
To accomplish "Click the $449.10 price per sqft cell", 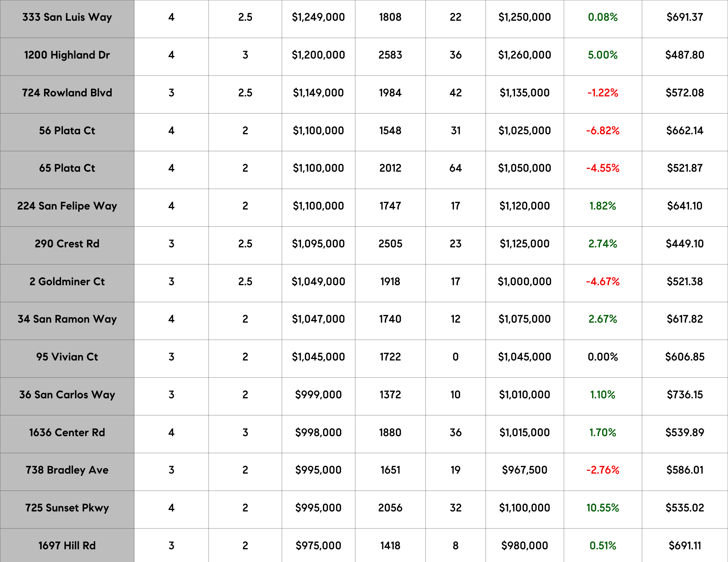I will [685, 244].
